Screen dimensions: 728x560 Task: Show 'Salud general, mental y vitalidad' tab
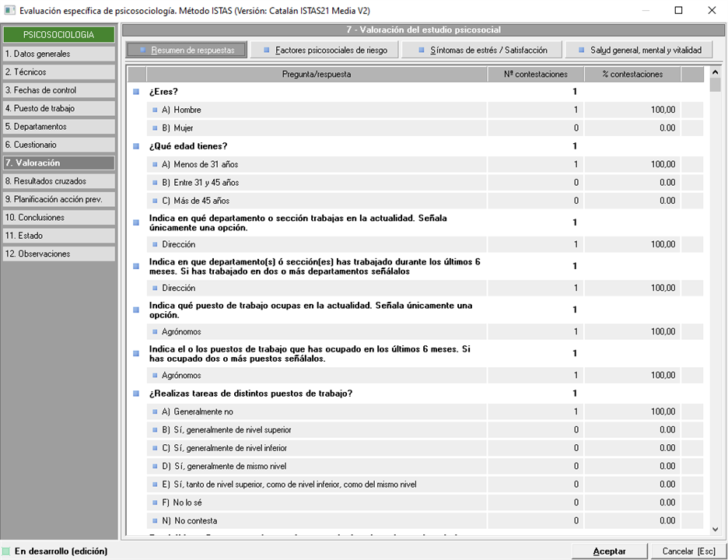(639, 50)
